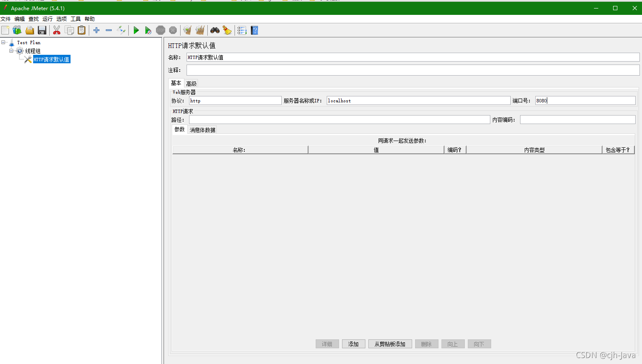The image size is (642, 364).
Task: Click the 名称 parameter column header
Action: point(240,150)
